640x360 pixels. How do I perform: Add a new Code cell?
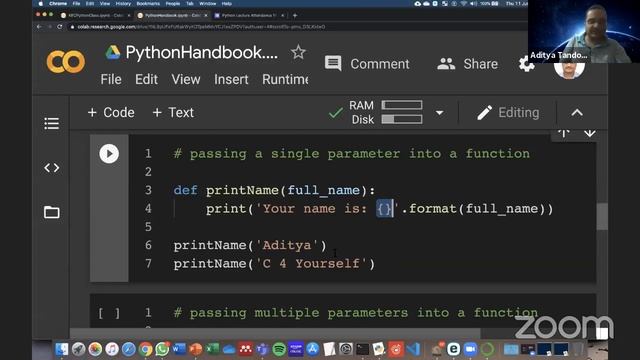coord(111,112)
